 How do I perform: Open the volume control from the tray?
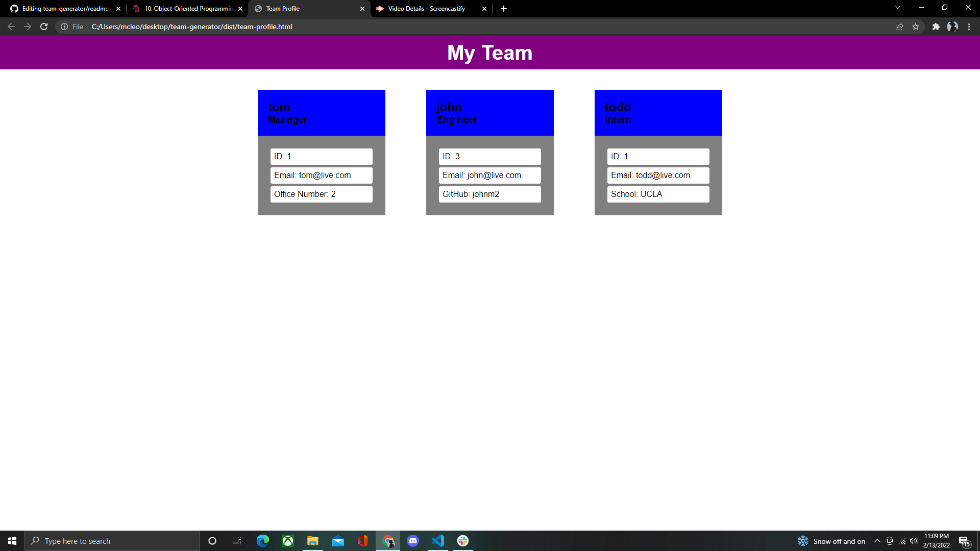point(913,541)
